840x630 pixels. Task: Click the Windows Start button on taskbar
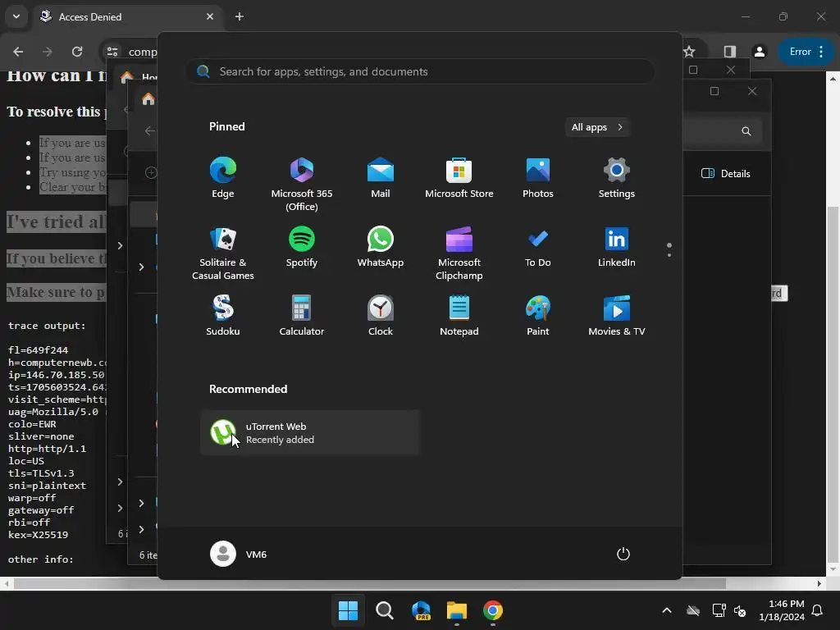(348, 610)
